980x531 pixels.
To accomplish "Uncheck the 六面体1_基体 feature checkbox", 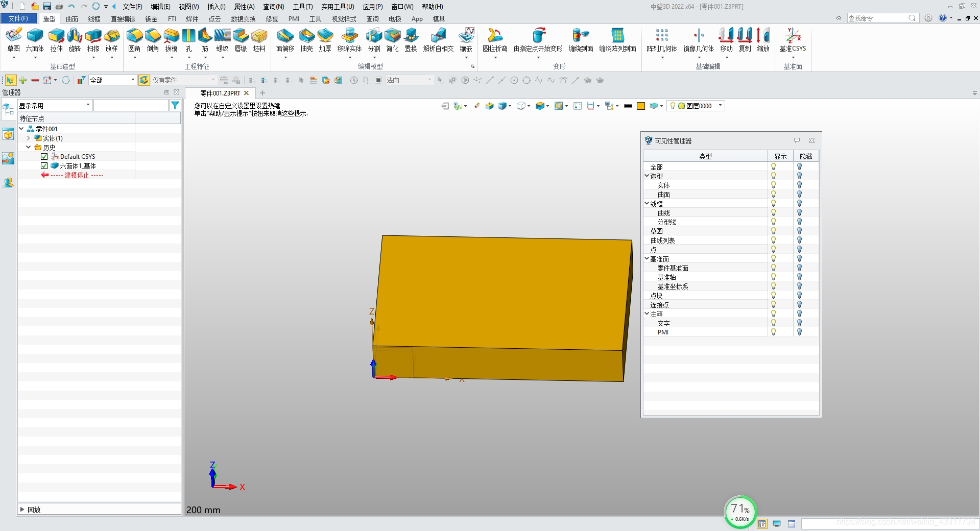I will coord(44,166).
